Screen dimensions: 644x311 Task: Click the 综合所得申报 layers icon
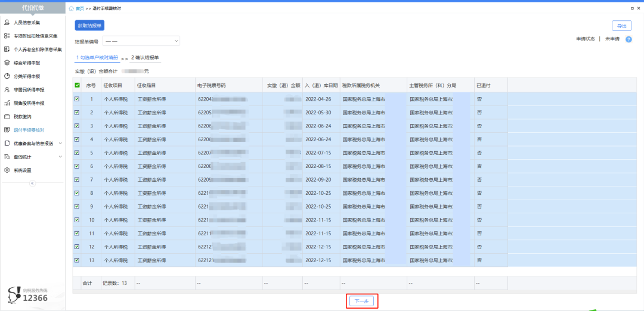(x=7, y=63)
